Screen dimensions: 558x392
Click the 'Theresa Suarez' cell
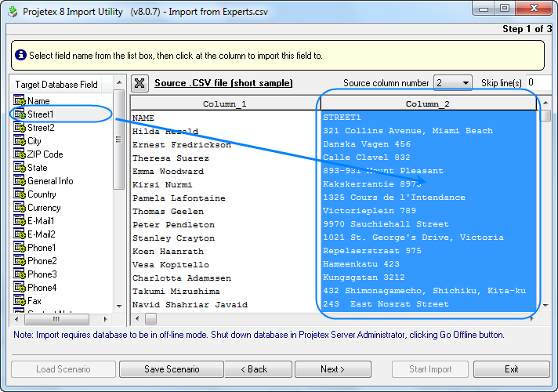click(171, 158)
